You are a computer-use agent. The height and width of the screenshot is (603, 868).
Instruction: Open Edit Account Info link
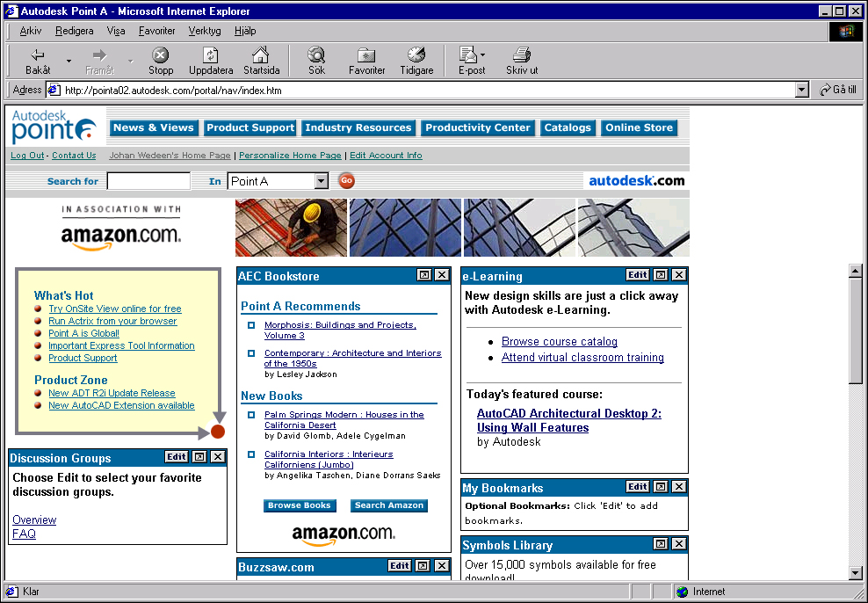click(386, 156)
